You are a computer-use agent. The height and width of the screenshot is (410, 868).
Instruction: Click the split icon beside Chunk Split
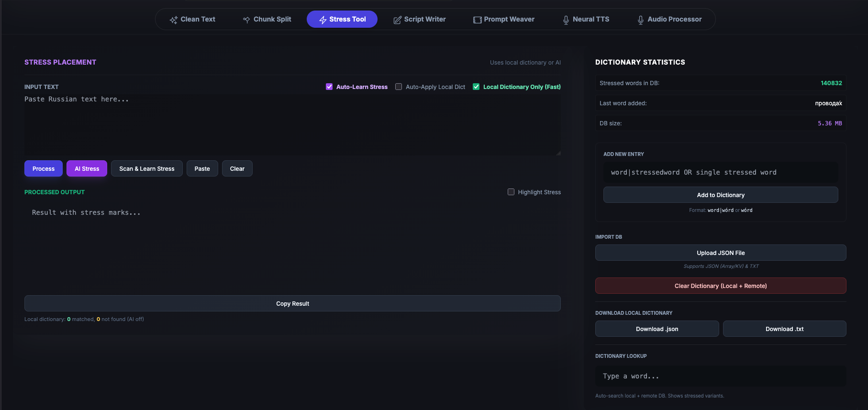pyautogui.click(x=246, y=20)
